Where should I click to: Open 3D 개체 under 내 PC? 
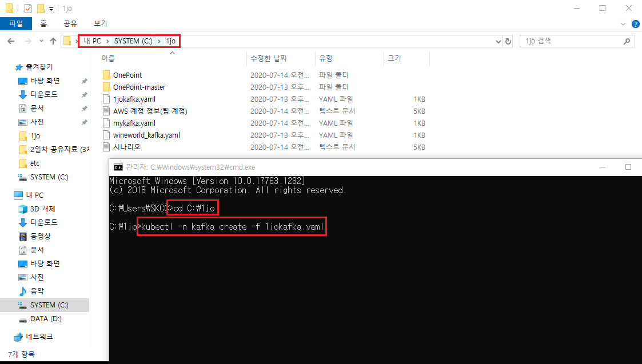point(42,209)
